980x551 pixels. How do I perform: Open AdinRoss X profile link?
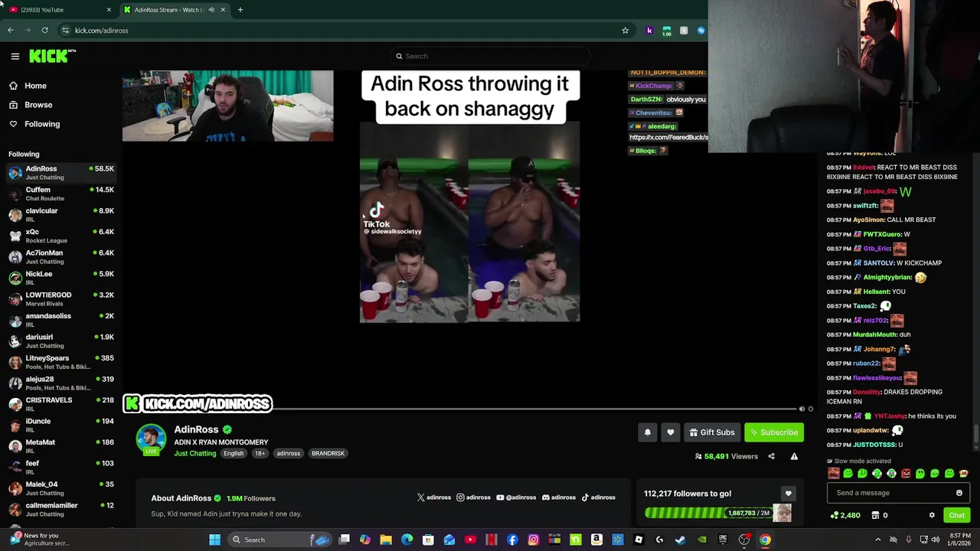[x=433, y=497]
